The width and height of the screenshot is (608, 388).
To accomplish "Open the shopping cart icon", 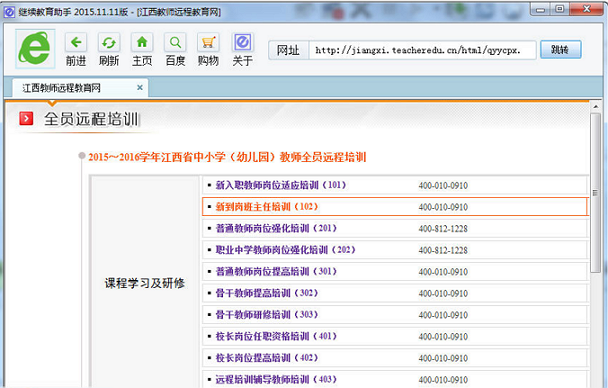I will click(x=208, y=42).
